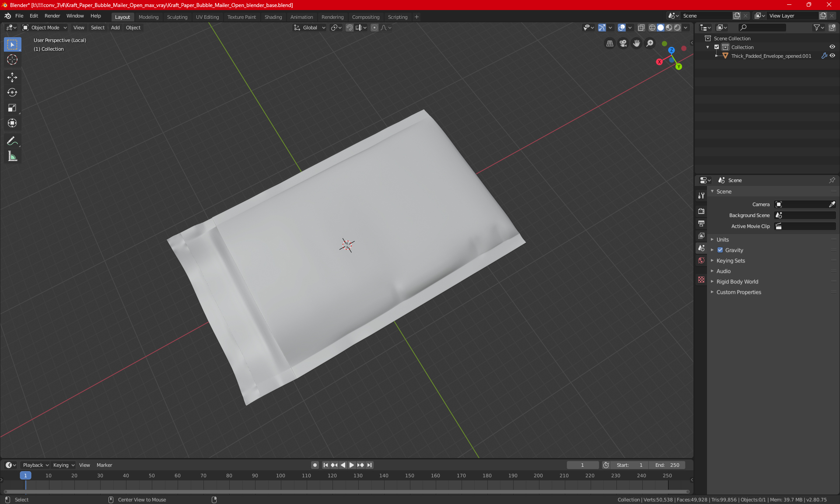Toggle the camera view in viewport
Image resolution: width=840 pixels, height=504 pixels.
pyautogui.click(x=623, y=43)
